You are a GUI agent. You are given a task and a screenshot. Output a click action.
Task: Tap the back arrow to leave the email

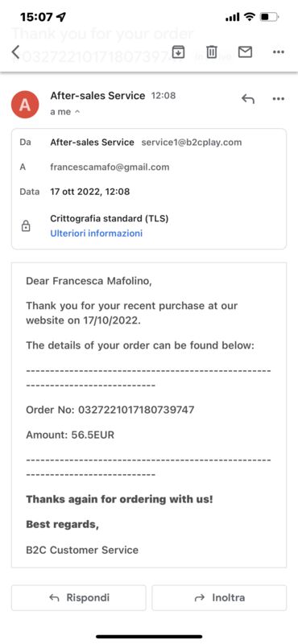coord(15,52)
